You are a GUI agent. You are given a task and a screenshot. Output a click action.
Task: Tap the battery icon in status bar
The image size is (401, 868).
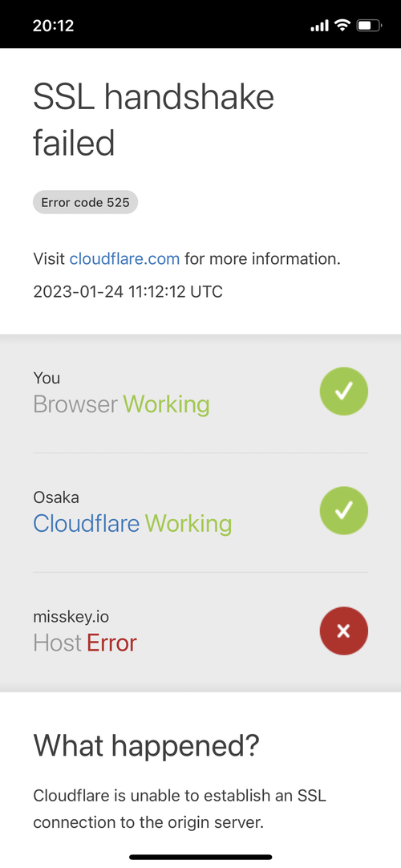pyautogui.click(x=369, y=25)
